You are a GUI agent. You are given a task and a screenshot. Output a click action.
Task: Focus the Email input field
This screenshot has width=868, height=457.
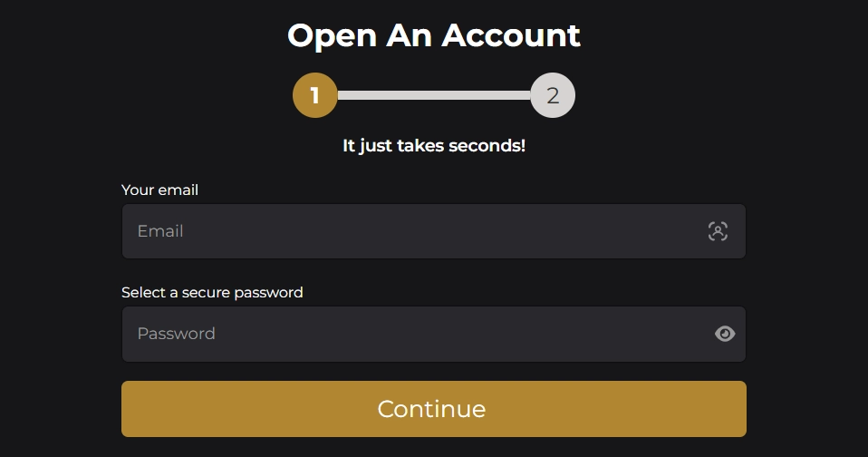tap(434, 231)
